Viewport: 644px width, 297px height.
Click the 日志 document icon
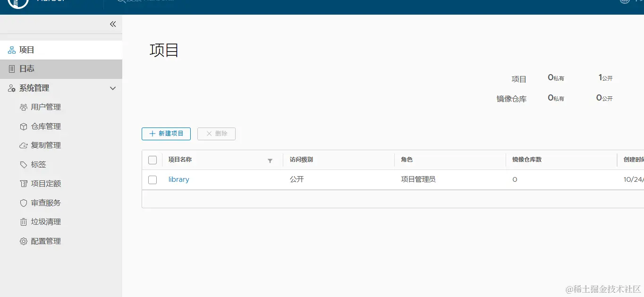click(x=12, y=69)
